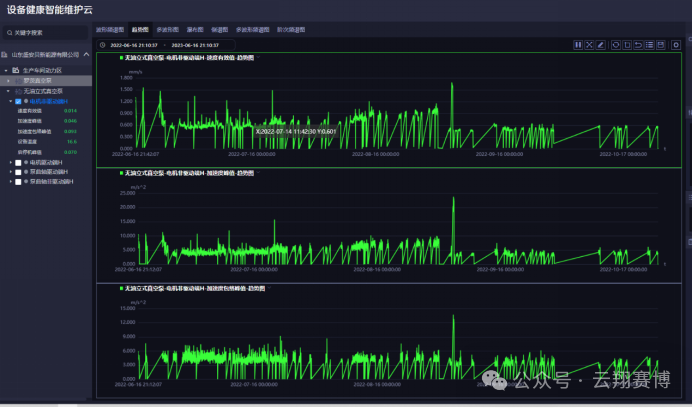Click the pause icon in the chart toolbar
Image resolution: width=693 pixels, height=408 pixels.
point(578,45)
